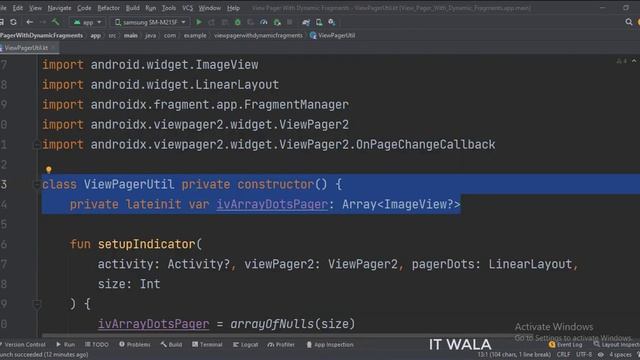Click the ivArrayDotsPager property declaration

(x=272, y=204)
